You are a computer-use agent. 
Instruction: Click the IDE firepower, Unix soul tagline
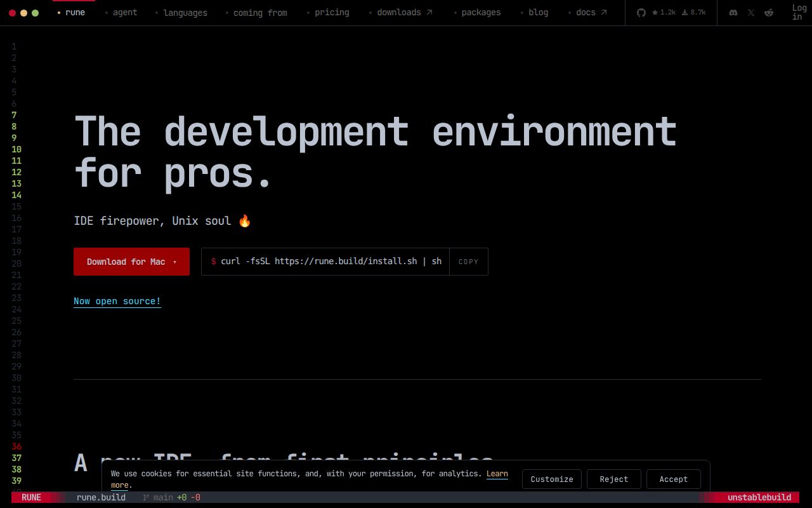(162, 221)
